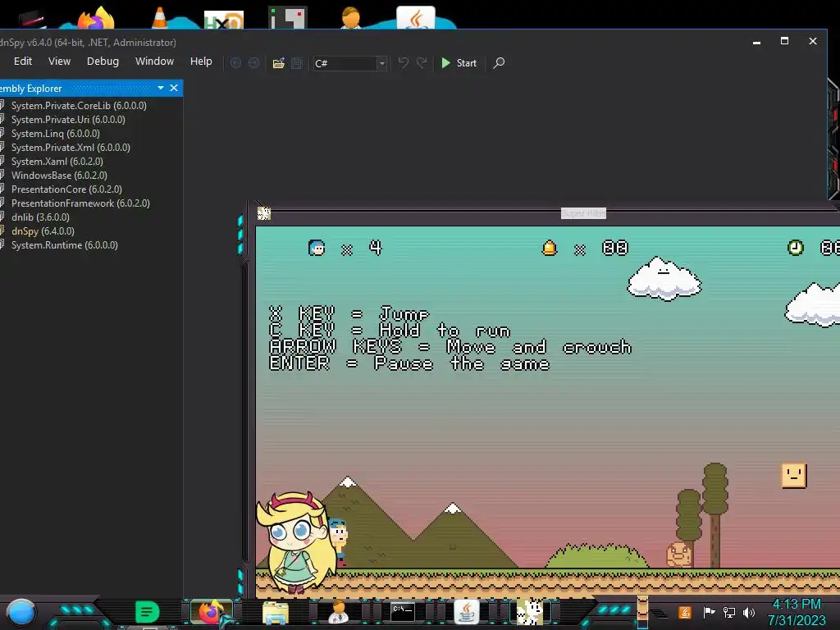Click the Open file folder icon
This screenshot has height=630, width=840.
click(x=279, y=63)
